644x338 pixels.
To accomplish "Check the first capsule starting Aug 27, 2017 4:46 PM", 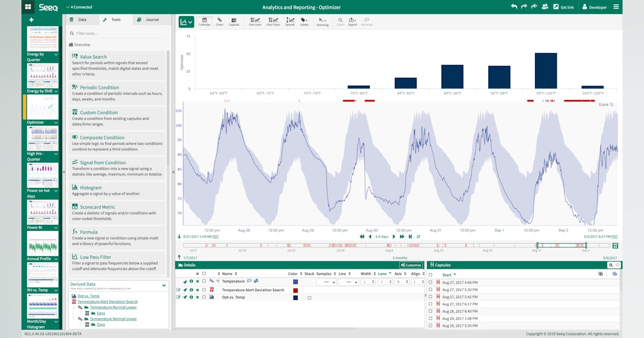I will point(429,282).
